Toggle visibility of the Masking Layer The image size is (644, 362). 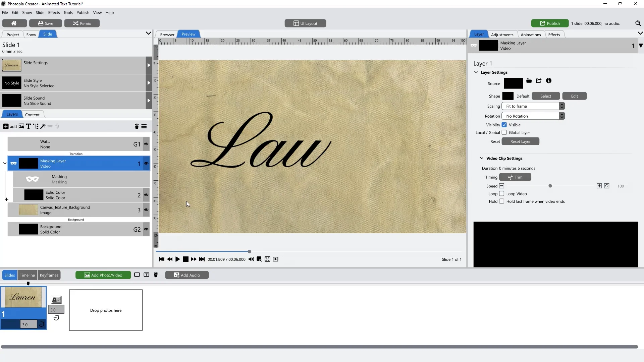pyautogui.click(x=146, y=163)
